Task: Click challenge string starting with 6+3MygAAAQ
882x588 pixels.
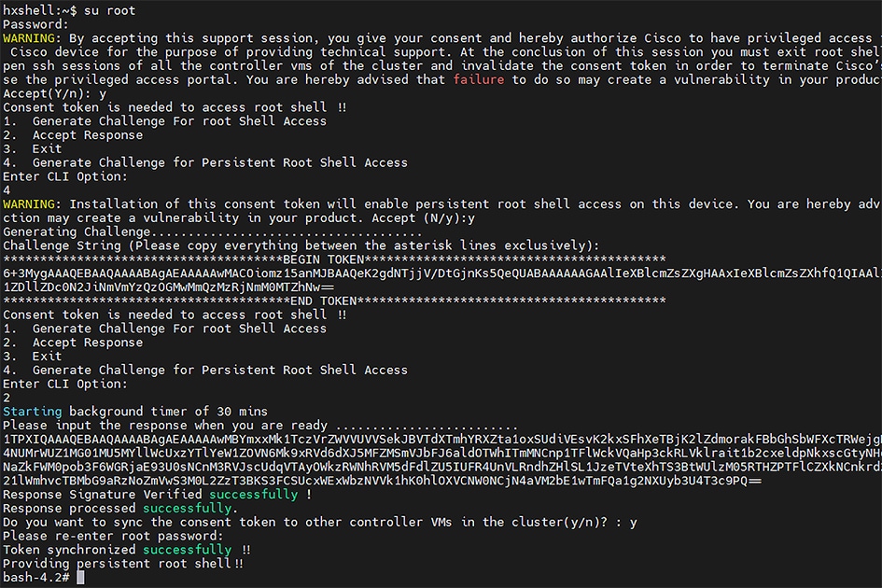Action: coord(442,273)
